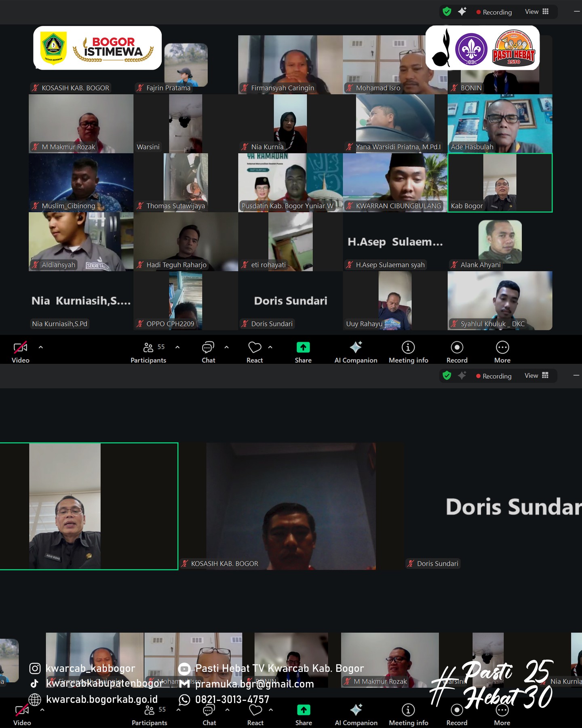Open Meeting info in the upper meeting toolbar

coord(408,347)
